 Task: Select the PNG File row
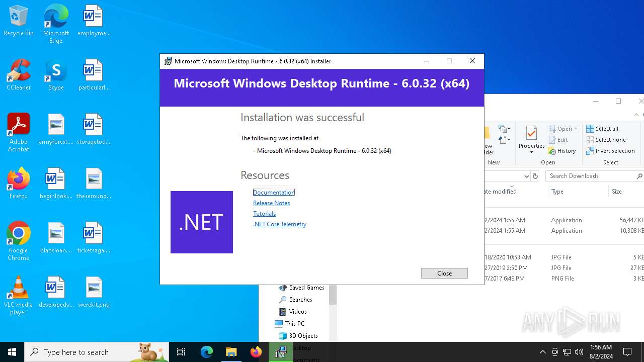point(564,279)
